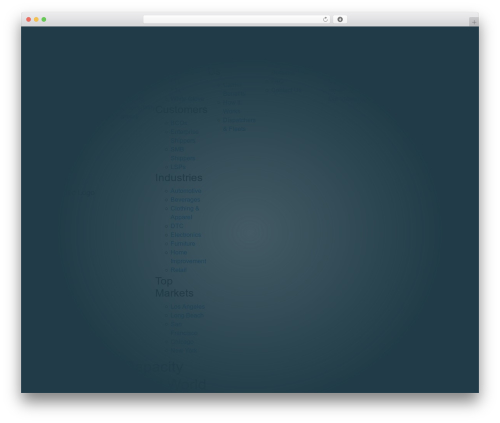Click the round icon beside address bar

[x=340, y=20]
